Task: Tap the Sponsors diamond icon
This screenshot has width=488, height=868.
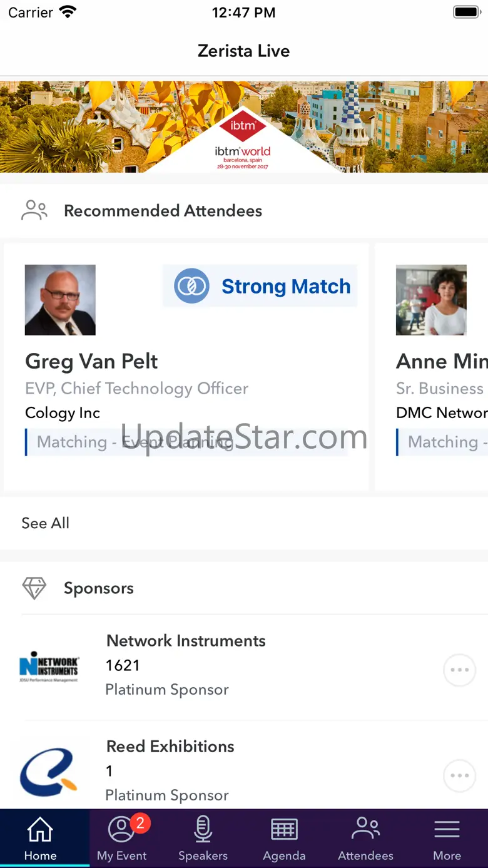Action: [x=34, y=588]
